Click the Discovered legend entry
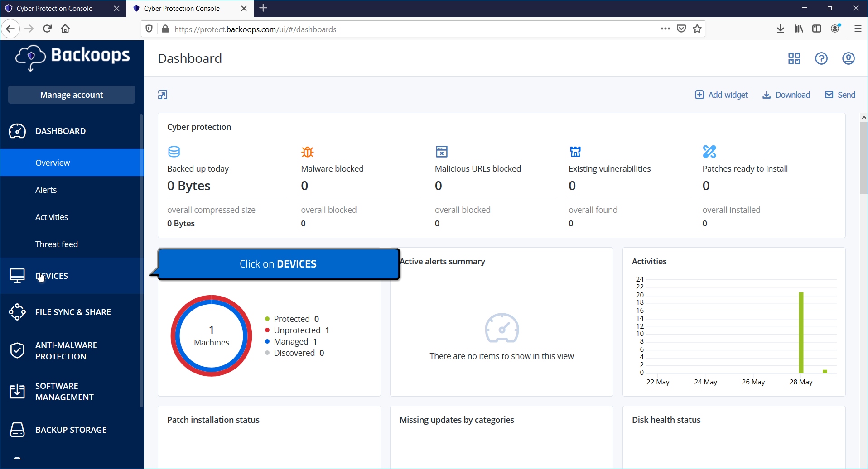868x469 pixels. 294,353
